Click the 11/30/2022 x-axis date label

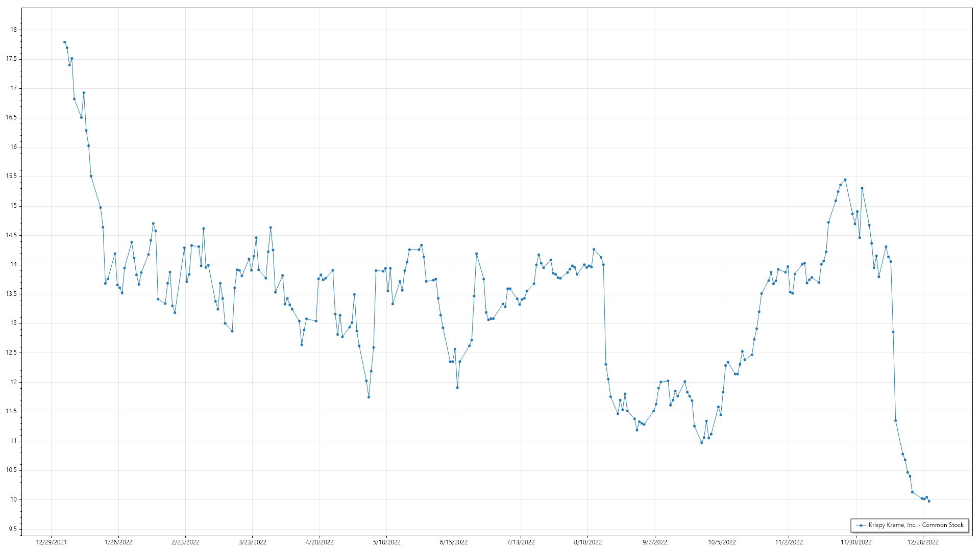(x=856, y=542)
